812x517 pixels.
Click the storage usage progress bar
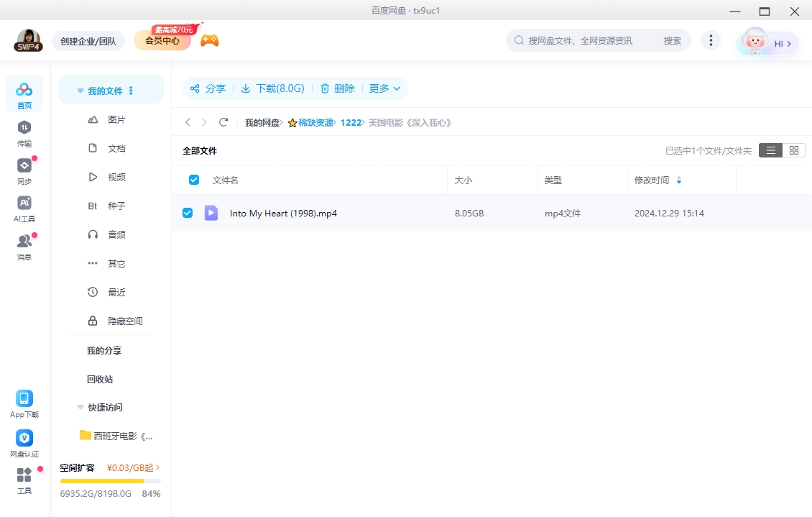click(x=110, y=480)
